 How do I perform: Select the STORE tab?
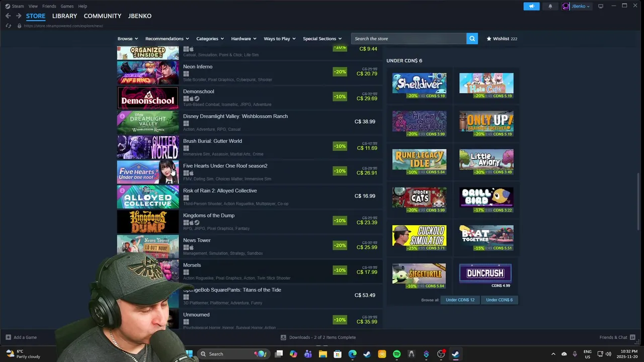click(x=36, y=16)
